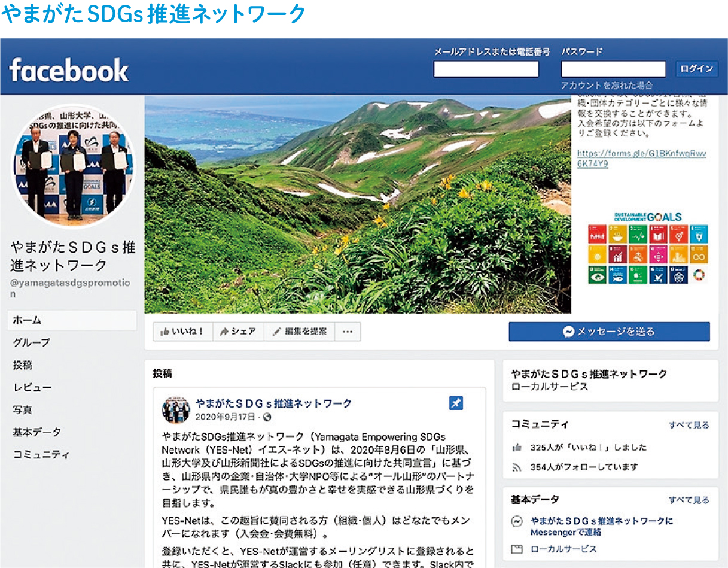Click the Messenger contact link in 基本データ
The height and width of the screenshot is (568, 728).
point(601,527)
